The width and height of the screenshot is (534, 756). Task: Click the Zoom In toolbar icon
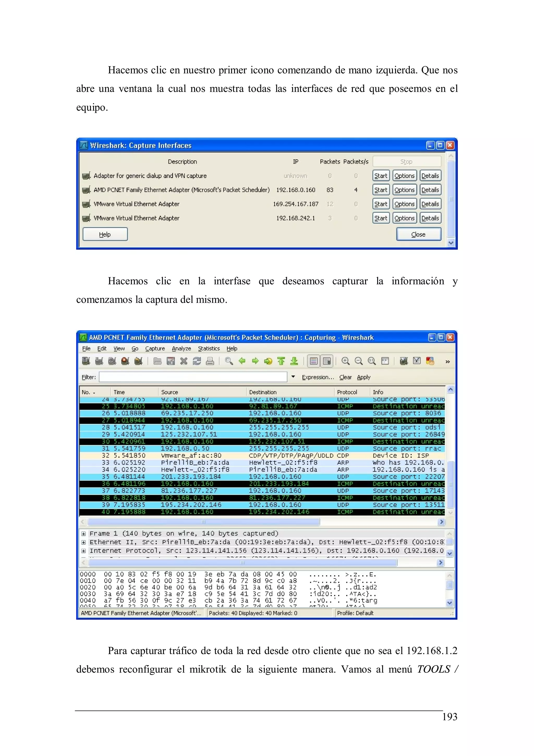coord(345,361)
